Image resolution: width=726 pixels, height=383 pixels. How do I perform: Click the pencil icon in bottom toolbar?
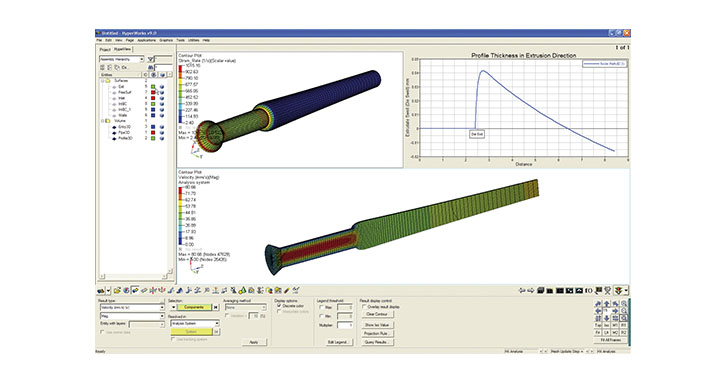(x=287, y=290)
